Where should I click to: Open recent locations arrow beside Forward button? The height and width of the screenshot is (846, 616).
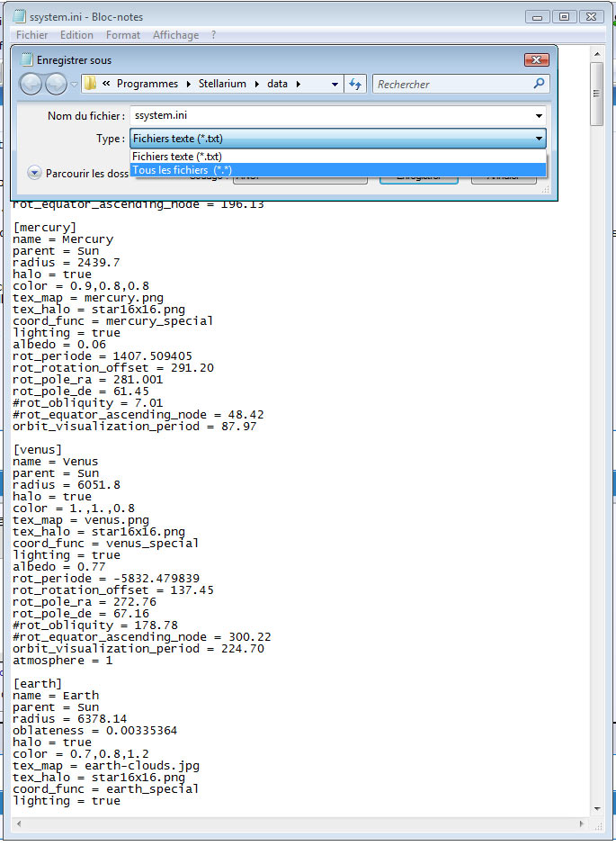point(74,85)
